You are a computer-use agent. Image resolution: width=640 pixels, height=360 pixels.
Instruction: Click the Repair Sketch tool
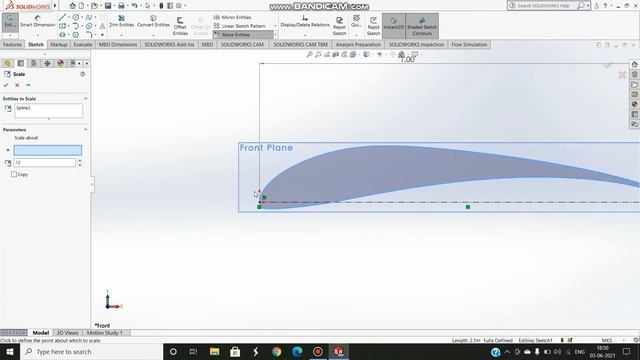coord(339,26)
